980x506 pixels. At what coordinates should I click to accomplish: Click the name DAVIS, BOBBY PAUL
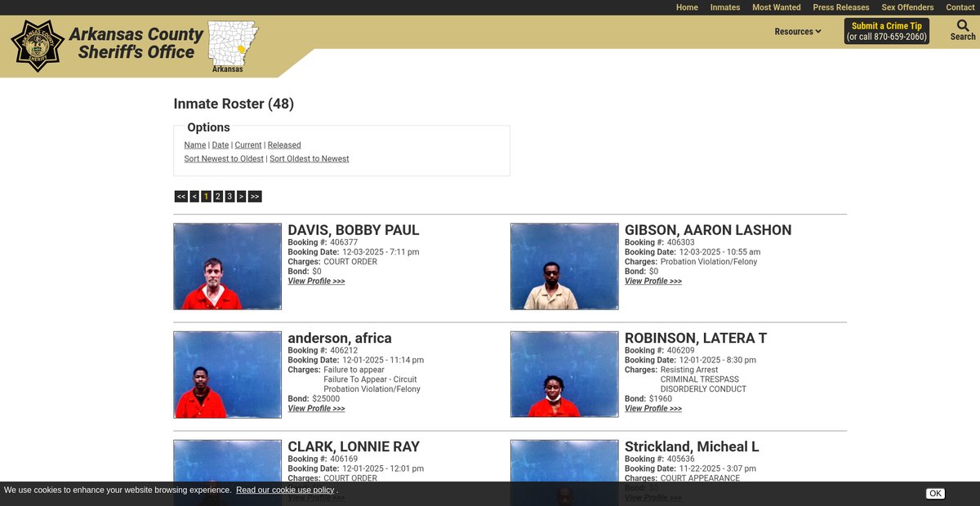click(354, 230)
